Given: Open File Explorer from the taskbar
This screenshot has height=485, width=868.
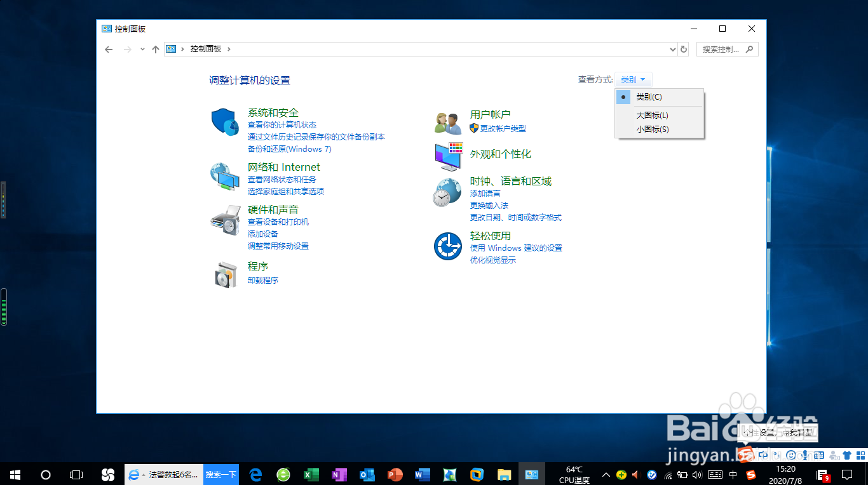Looking at the screenshot, I should pyautogui.click(x=505, y=474).
